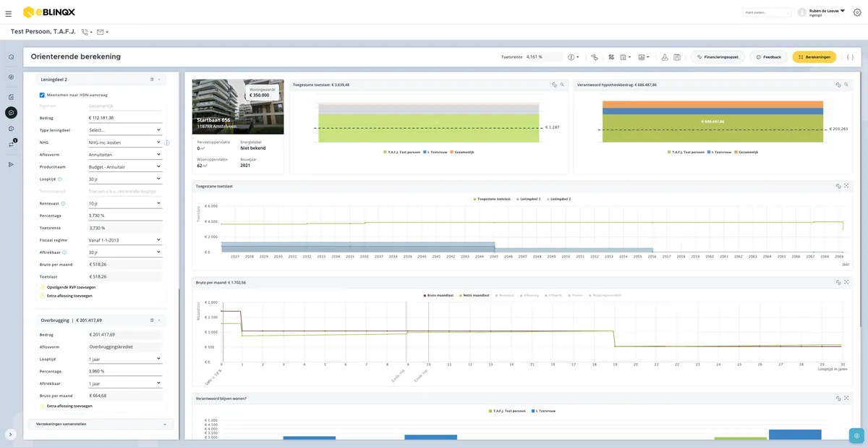Open the Productnaam dropdown
This screenshot has height=447, width=868.
coord(124,166)
